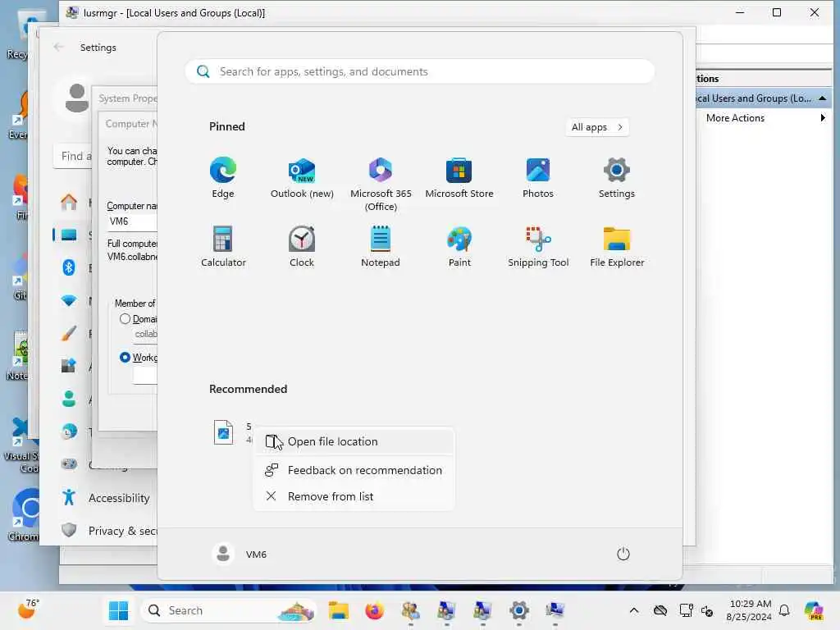Open Firefox from the taskbar

(374, 610)
